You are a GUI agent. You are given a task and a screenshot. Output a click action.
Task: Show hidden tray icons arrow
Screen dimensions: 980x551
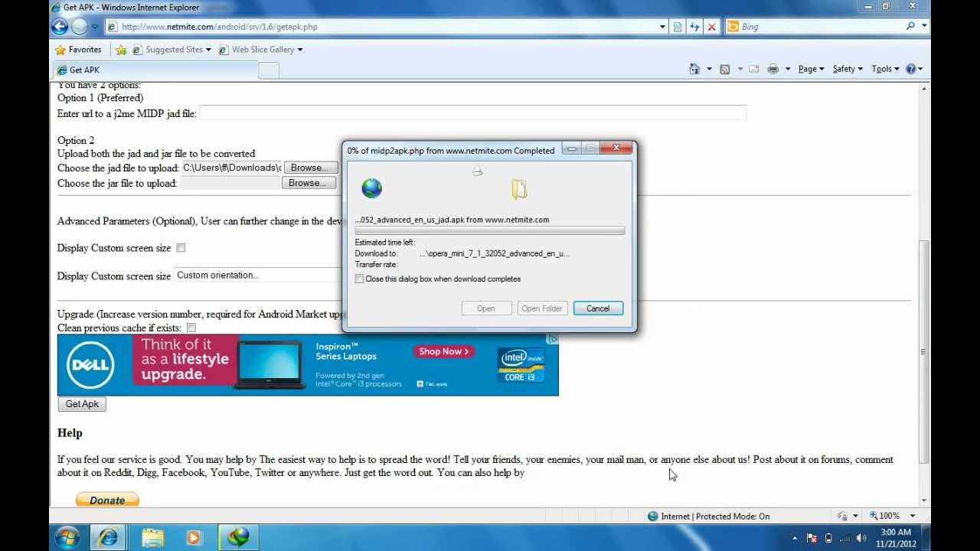[794, 538]
